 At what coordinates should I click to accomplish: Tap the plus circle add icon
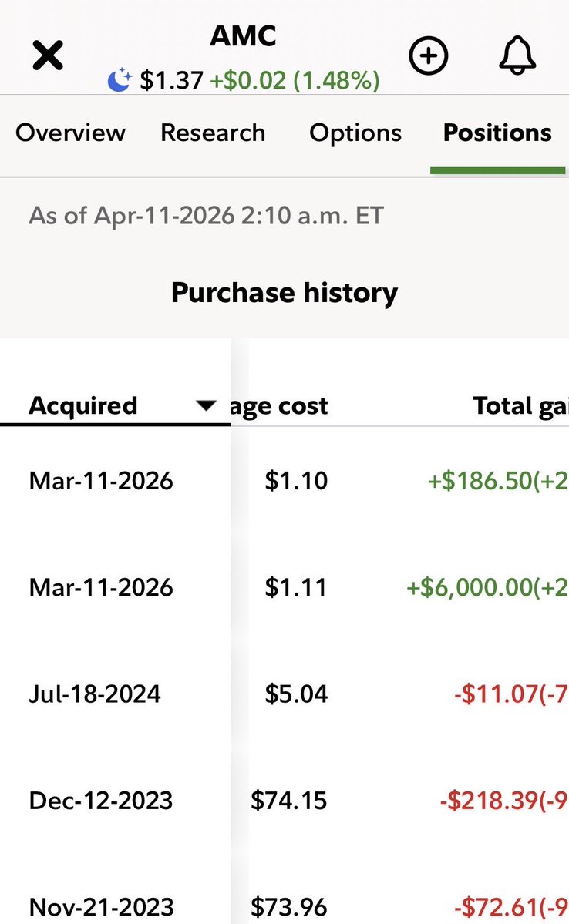pyautogui.click(x=428, y=56)
